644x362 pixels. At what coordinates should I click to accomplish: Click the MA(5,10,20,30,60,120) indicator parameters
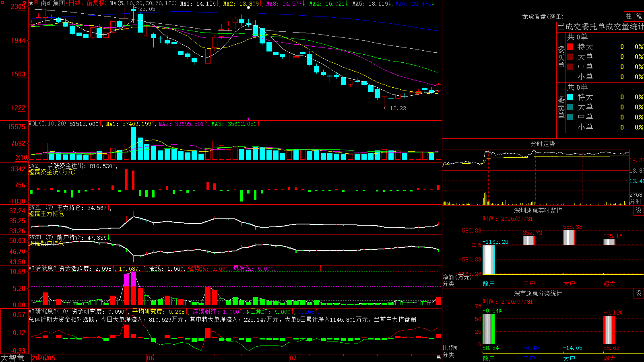(143, 3)
